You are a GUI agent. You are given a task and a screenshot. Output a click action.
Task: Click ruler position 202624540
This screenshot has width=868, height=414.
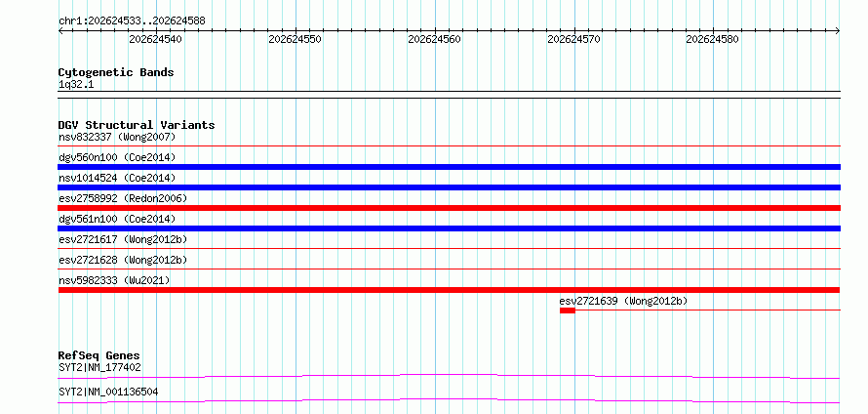pos(155,39)
